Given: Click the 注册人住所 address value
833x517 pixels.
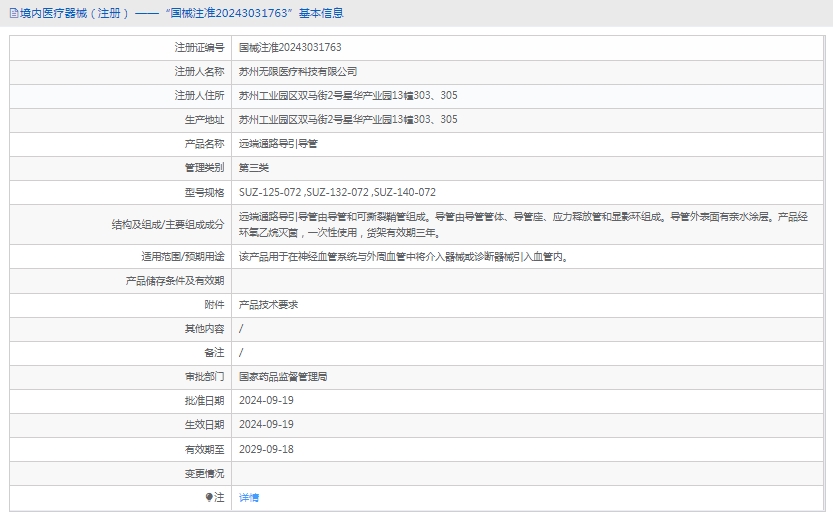Looking at the screenshot, I should click(x=348, y=95).
